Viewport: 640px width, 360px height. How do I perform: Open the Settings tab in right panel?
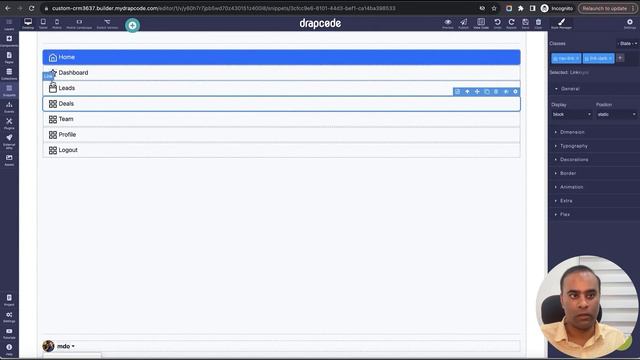[x=630, y=24]
